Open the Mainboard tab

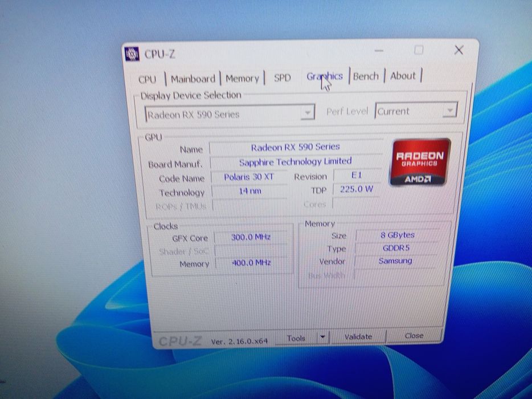pos(193,79)
